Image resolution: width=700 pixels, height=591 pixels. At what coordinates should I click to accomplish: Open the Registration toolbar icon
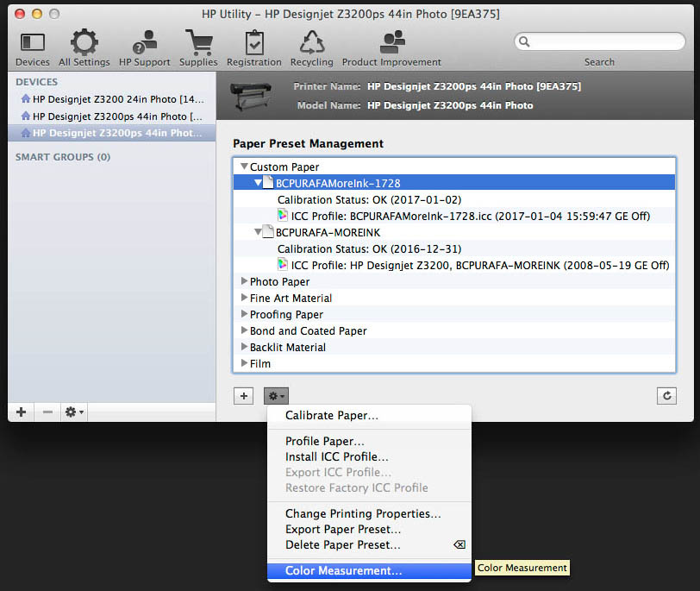point(253,43)
